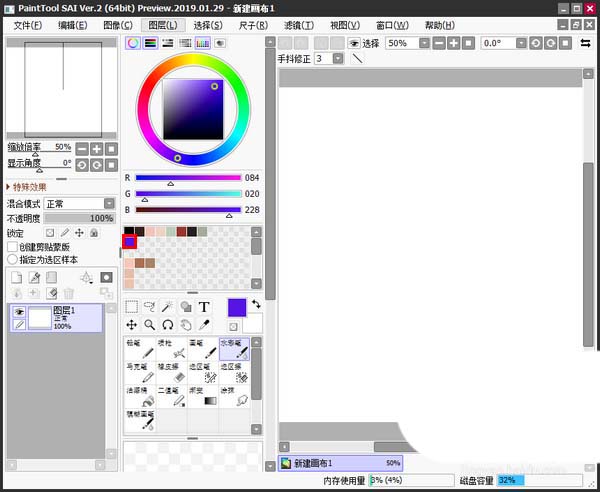Select the 指定为选区样本 radio button
Viewport: 600px width, 492px height.
coord(12,259)
